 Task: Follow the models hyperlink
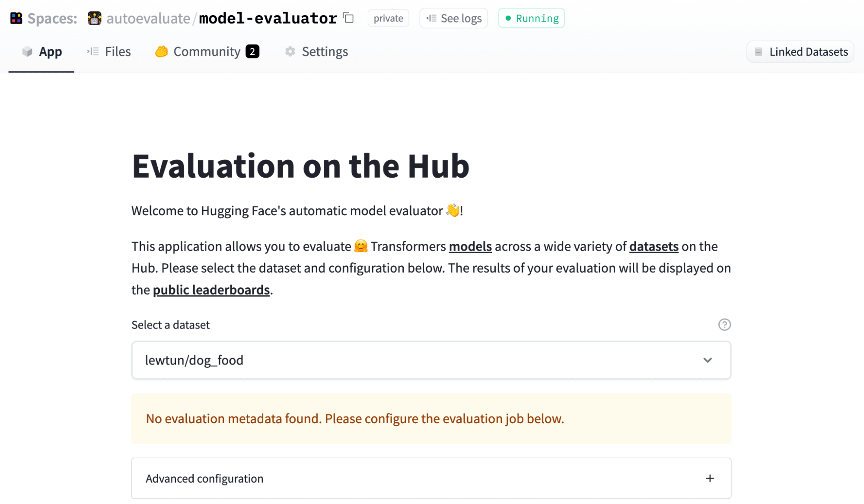pyautogui.click(x=470, y=246)
